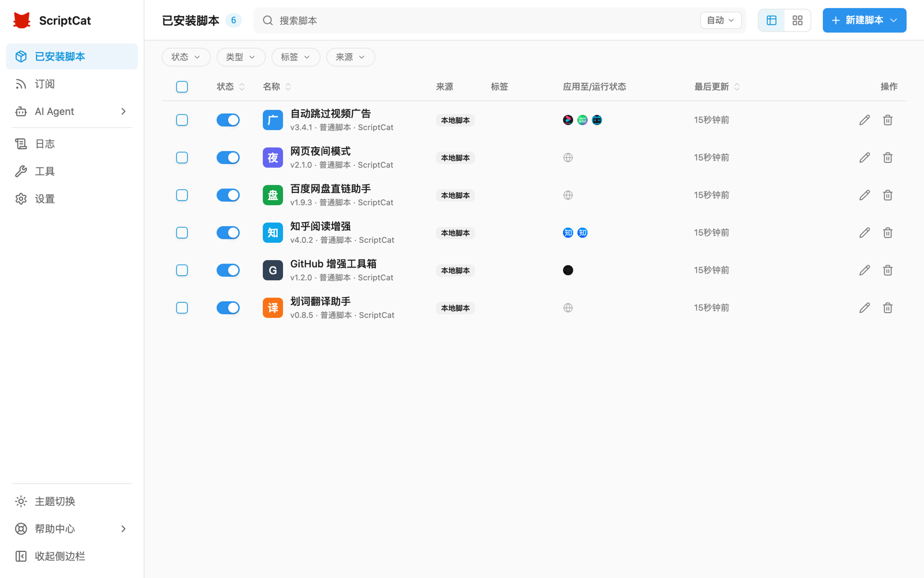Click globe icon for 网页夜间模式
Screen dimensions: 924x578
pos(568,158)
